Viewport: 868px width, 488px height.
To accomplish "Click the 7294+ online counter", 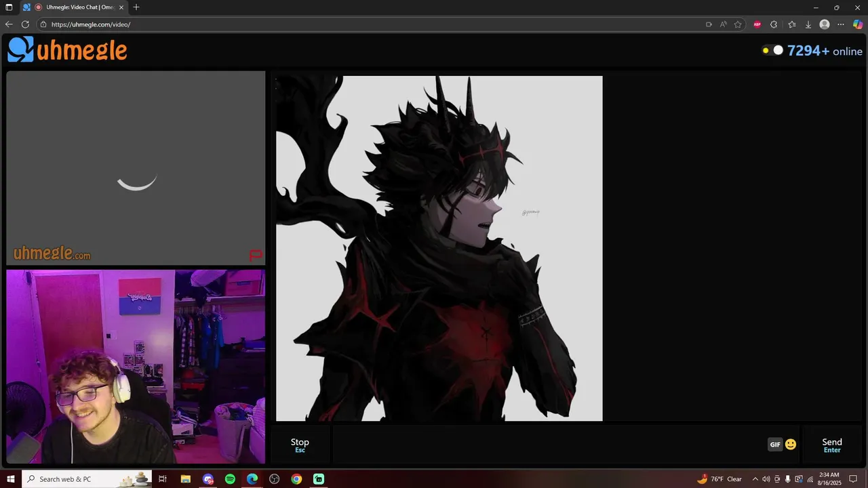I will (825, 51).
